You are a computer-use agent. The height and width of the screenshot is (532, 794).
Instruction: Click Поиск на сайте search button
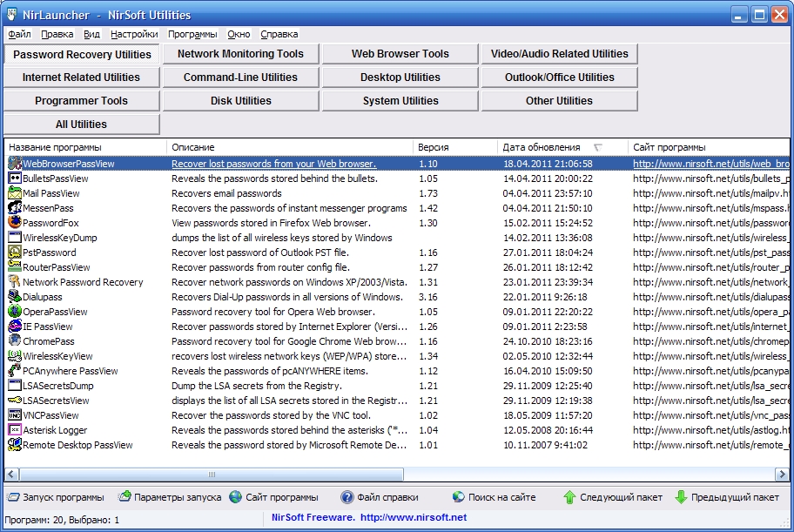click(495, 497)
